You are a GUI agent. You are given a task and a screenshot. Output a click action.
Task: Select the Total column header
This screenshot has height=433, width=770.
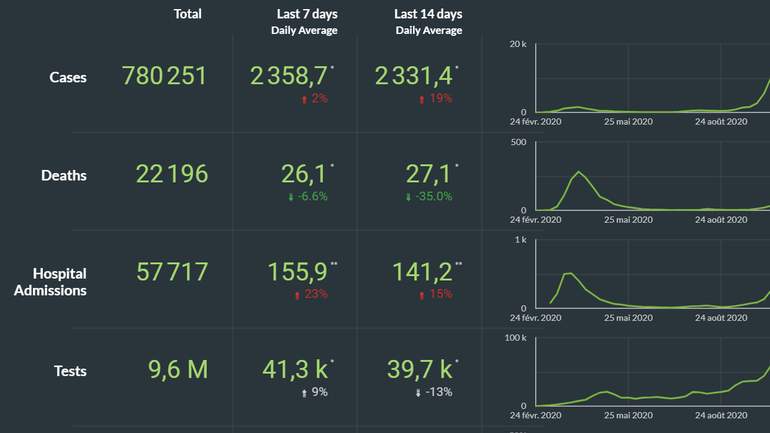pos(187,14)
